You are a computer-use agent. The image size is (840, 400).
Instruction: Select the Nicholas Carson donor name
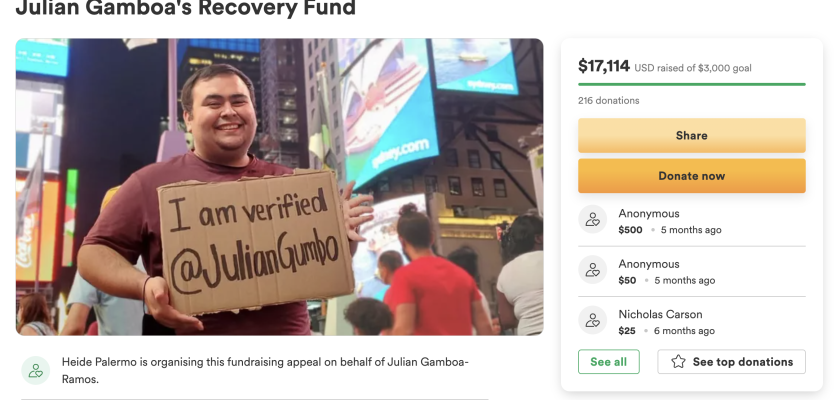661,314
